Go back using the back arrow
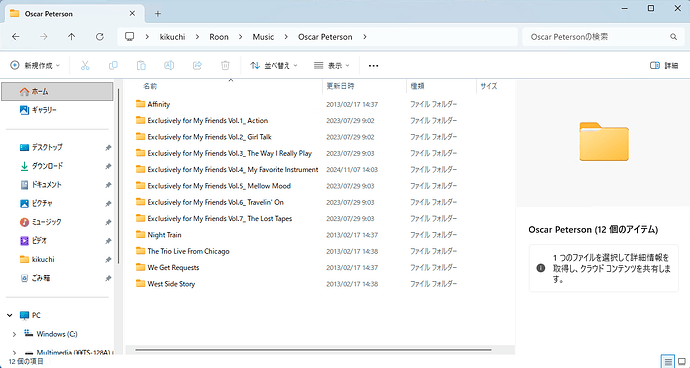This screenshot has width=690, height=368. click(x=16, y=37)
